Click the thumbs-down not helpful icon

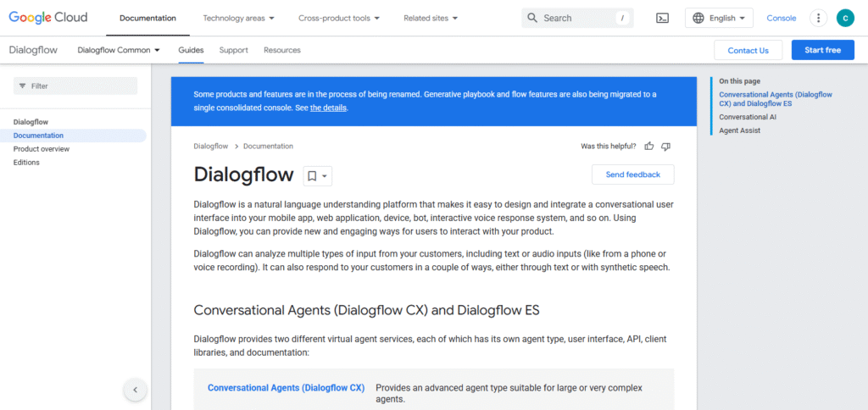(666, 146)
